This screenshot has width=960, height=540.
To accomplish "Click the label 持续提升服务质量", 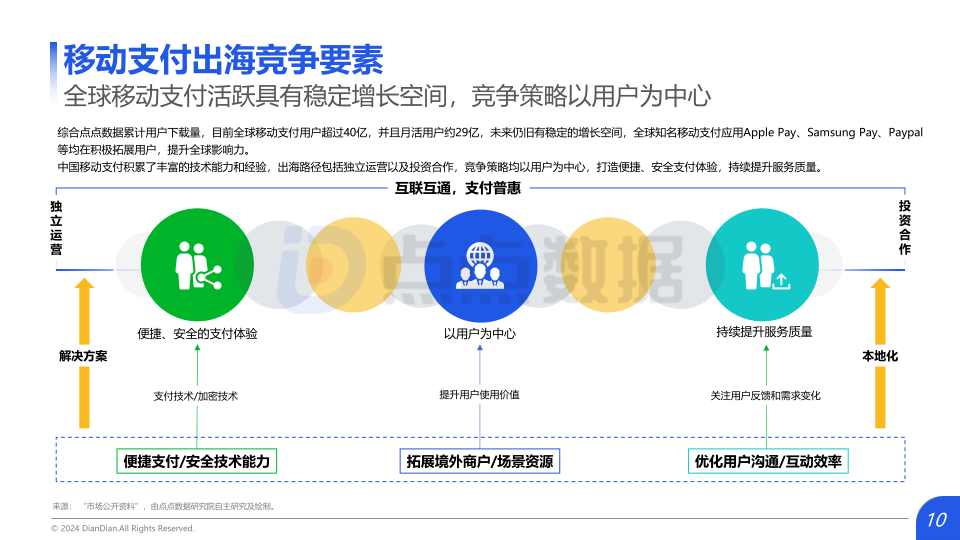I will 764,332.
